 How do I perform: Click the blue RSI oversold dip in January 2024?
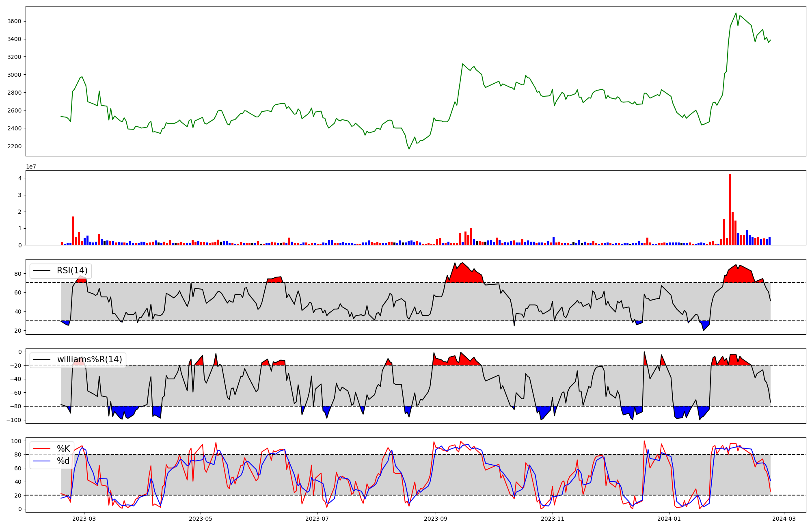click(x=704, y=325)
